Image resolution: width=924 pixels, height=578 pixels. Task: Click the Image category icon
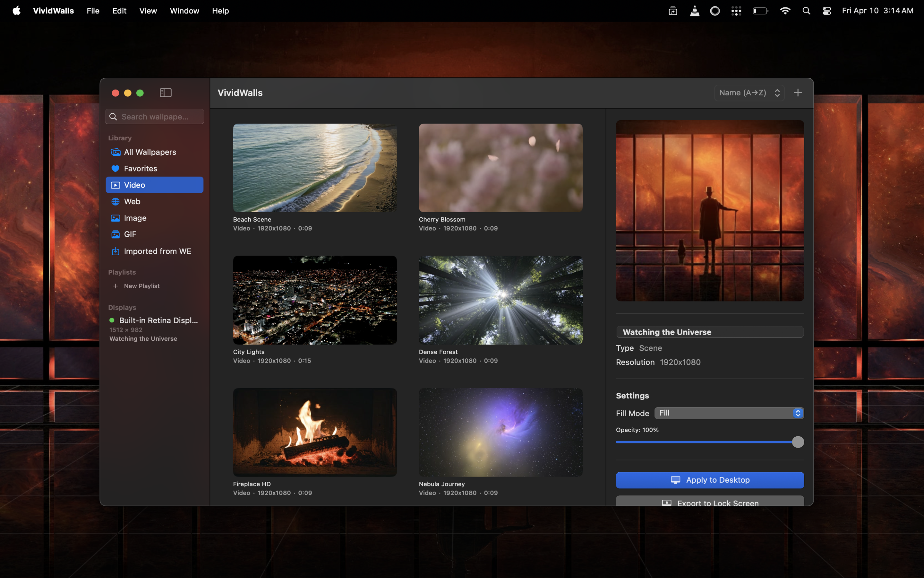click(x=115, y=218)
